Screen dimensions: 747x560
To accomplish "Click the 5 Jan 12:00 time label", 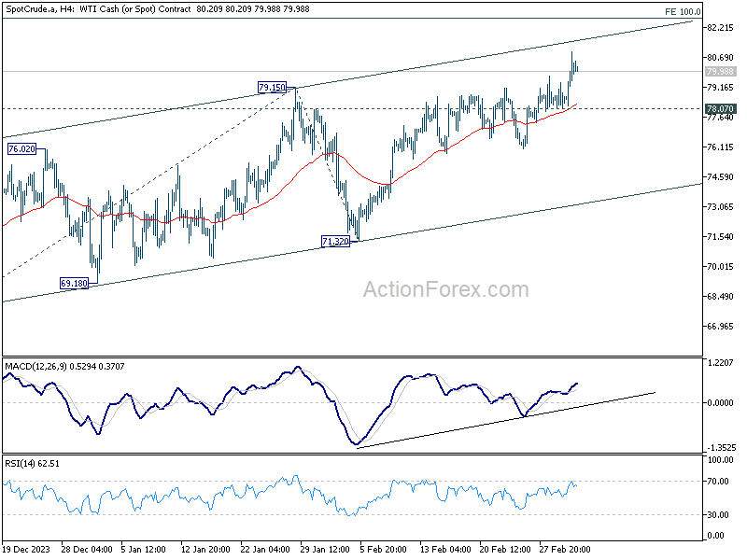I will [143, 549].
